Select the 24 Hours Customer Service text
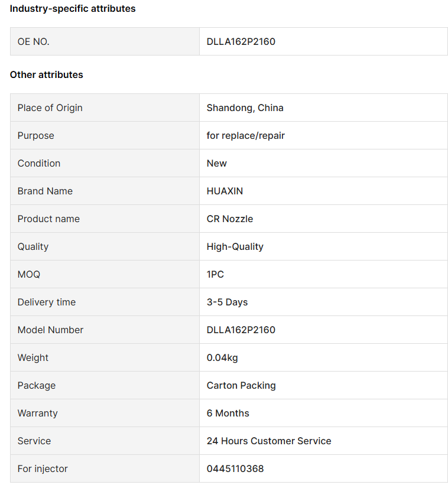The height and width of the screenshot is (485, 448). click(268, 441)
